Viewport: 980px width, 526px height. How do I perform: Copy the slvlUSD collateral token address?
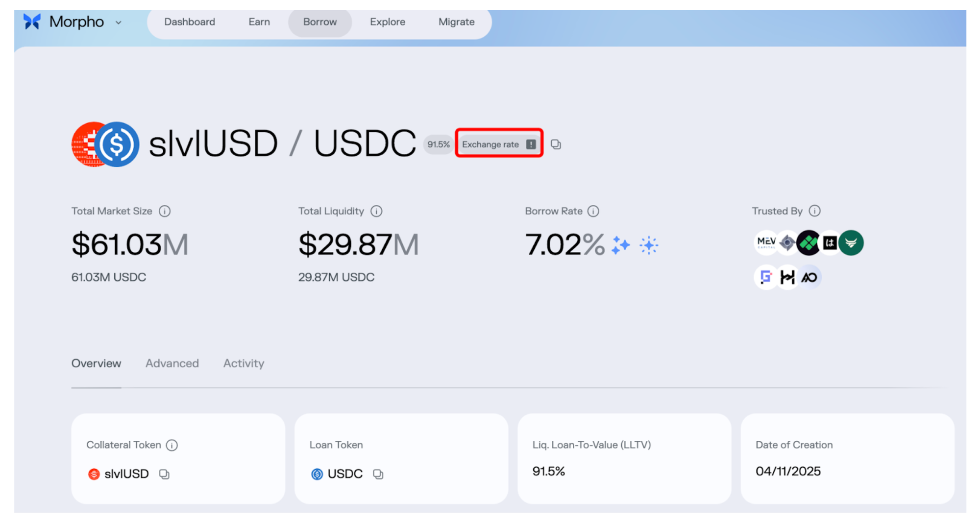coord(164,474)
